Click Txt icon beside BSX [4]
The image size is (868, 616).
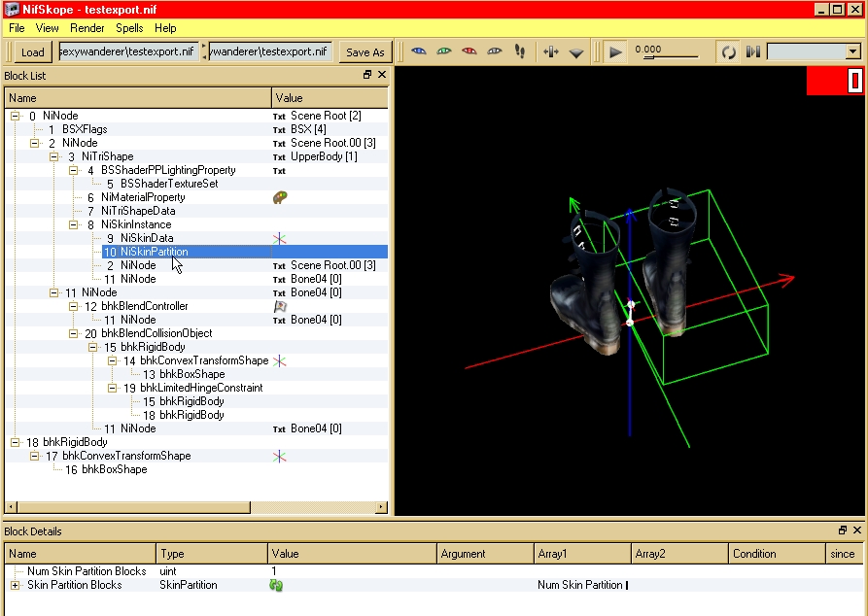279,130
